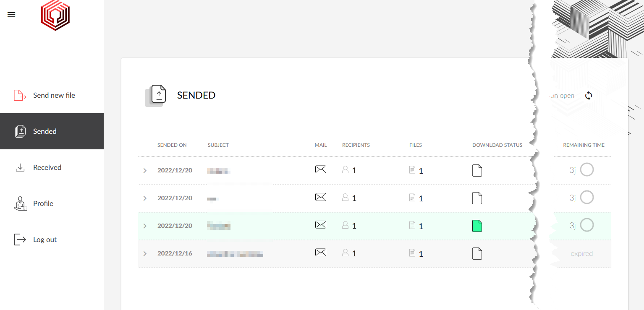
Task: Click recipients person icon in first row
Action: tap(346, 170)
